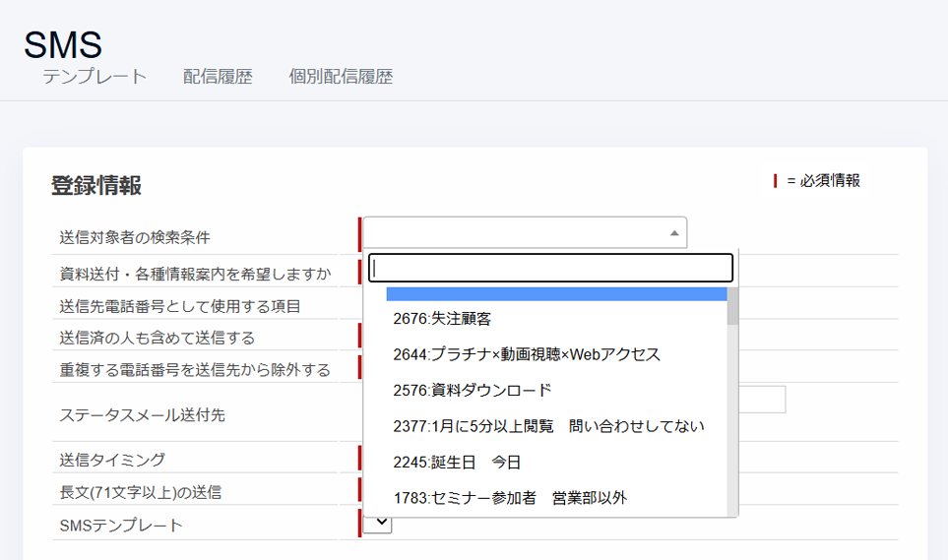Open the 個別配信履歴 tab
The image size is (948, 560).
click(x=341, y=76)
